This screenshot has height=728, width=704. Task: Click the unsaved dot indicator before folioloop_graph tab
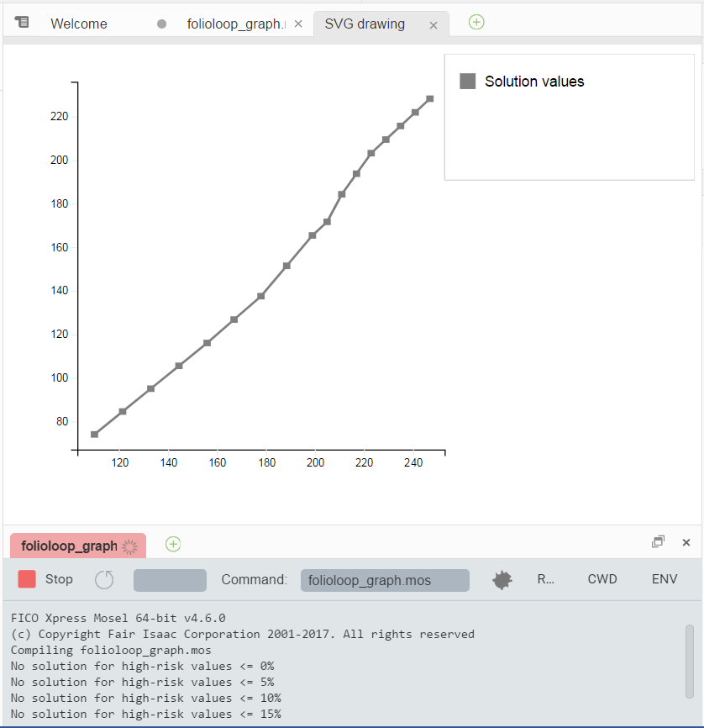[161, 24]
